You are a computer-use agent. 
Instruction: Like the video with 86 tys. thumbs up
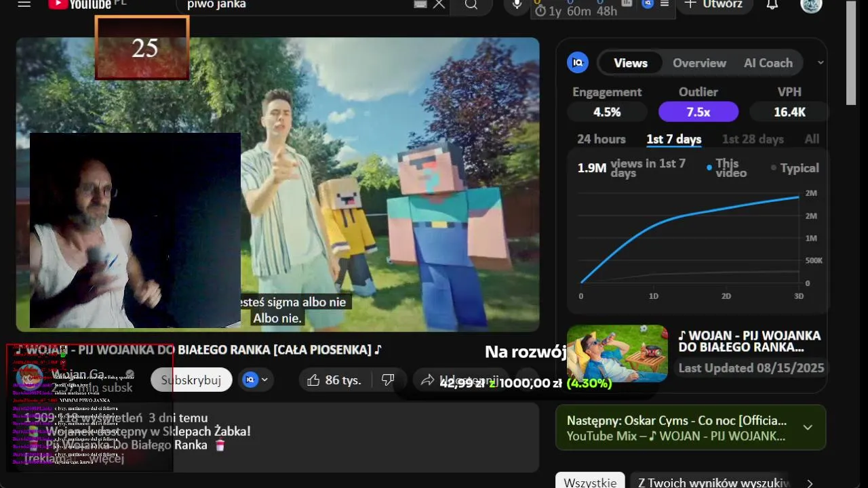click(334, 380)
